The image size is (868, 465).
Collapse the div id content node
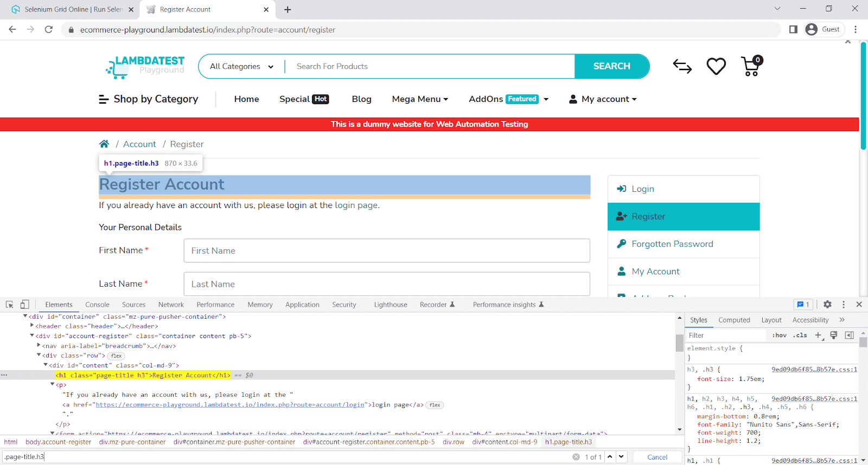click(45, 365)
